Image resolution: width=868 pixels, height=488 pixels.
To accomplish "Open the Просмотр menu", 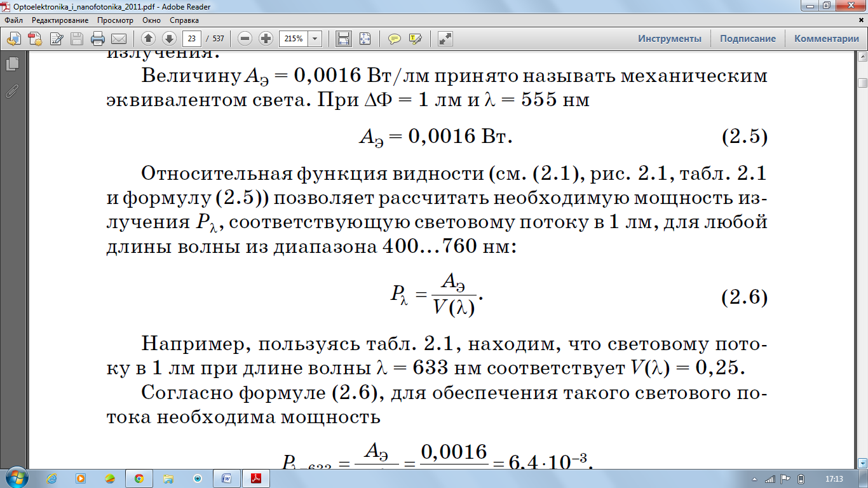I will click(x=115, y=20).
